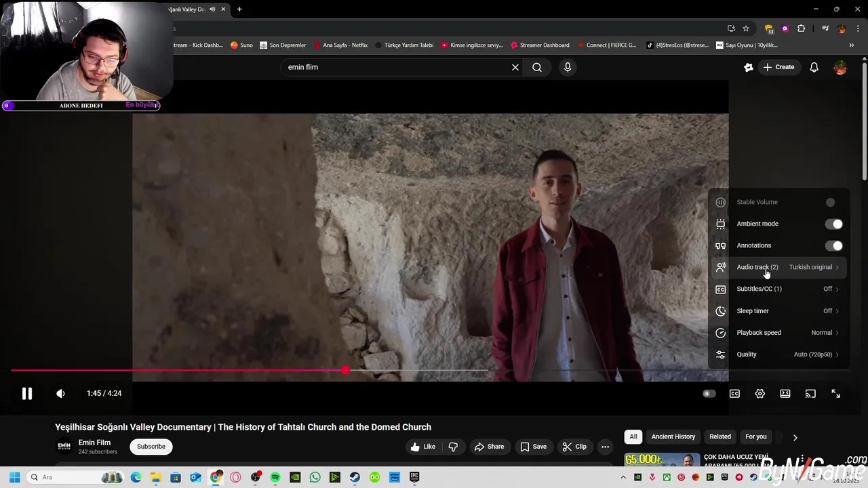Click the Create button
868x488 pixels.
click(x=778, y=67)
